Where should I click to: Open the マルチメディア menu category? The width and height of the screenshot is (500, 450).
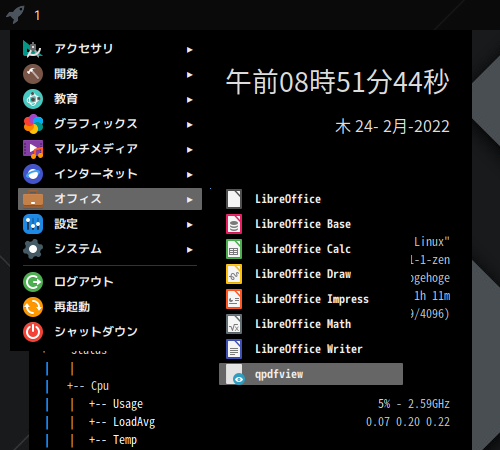click(110, 149)
